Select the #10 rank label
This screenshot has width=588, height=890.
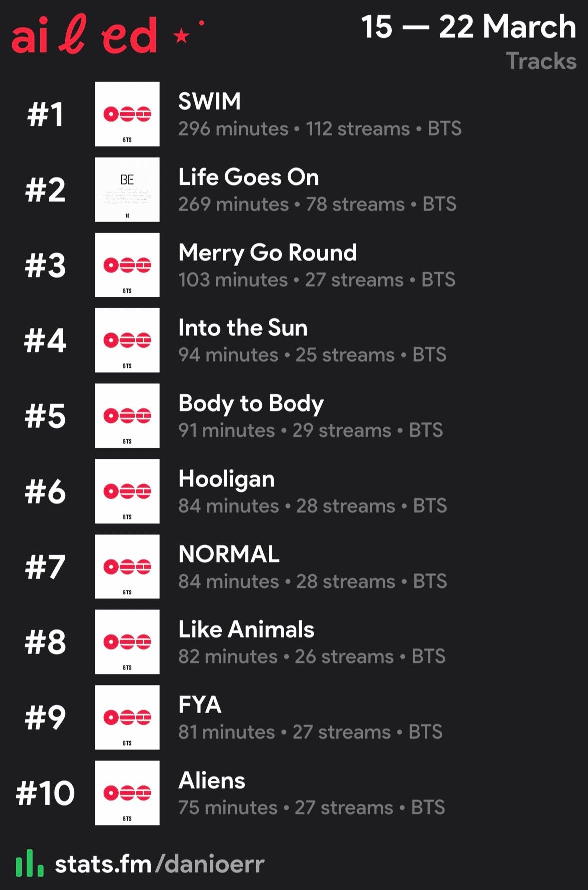pos(45,793)
